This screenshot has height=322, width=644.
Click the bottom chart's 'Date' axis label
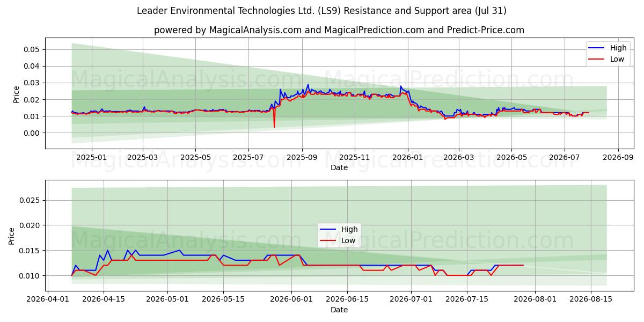(x=339, y=310)
